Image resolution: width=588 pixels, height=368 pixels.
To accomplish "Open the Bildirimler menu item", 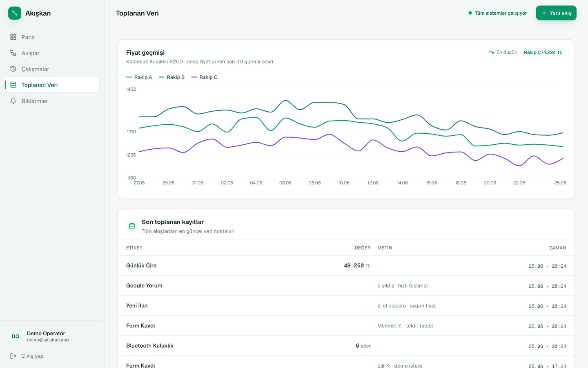I will 52,101.
